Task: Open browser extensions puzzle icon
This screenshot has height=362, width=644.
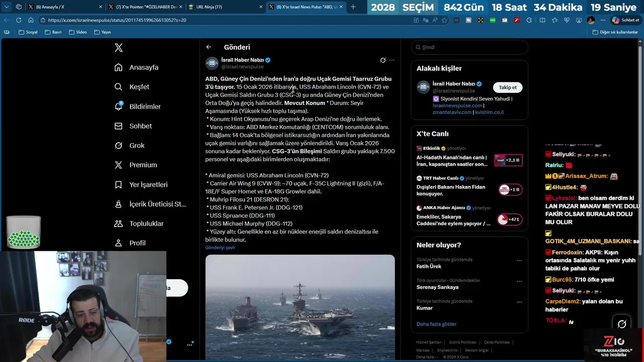Action: point(529,20)
